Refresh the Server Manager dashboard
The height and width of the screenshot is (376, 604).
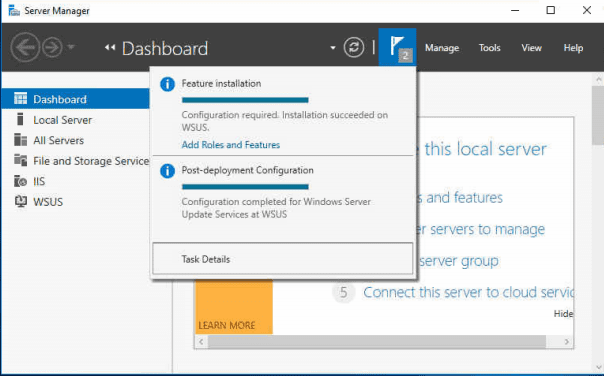click(354, 47)
